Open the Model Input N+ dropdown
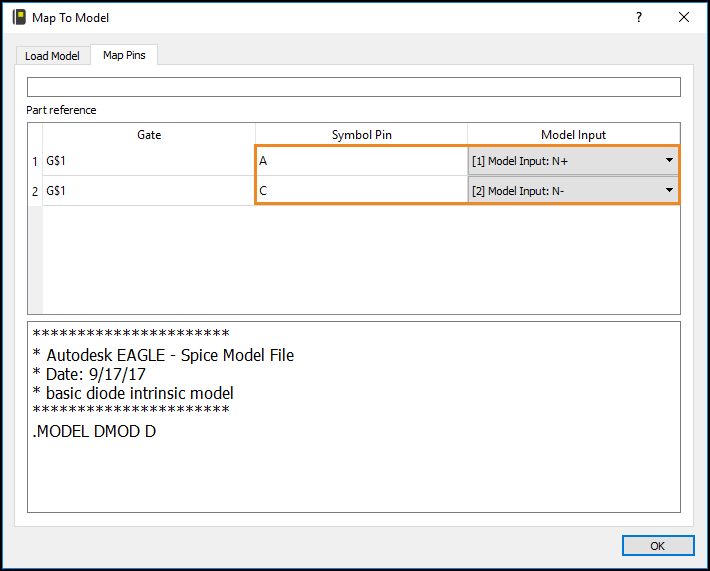Image resolution: width=710 pixels, height=571 pixels. pyautogui.click(x=573, y=161)
